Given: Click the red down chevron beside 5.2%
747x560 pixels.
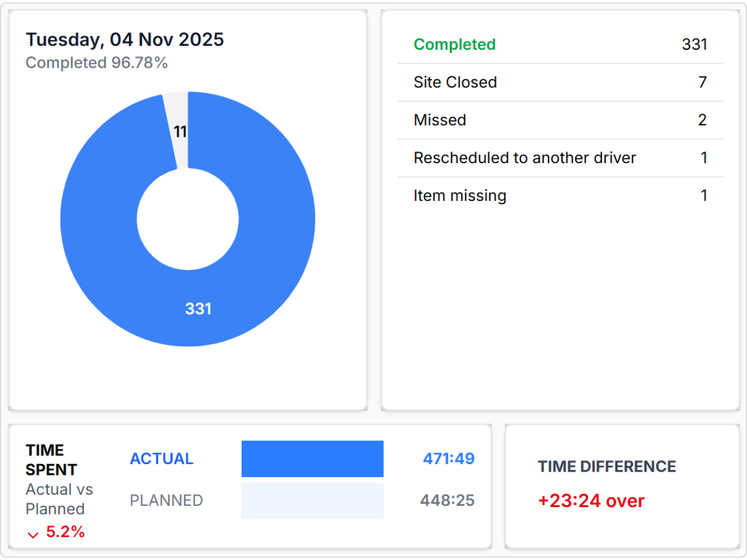Looking at the screenshot, I should (x=33, y=534).
